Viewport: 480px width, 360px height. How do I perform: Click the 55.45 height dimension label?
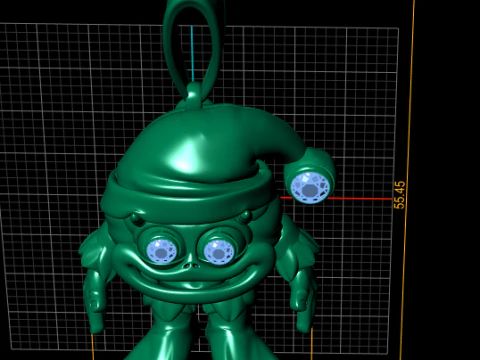click(x=400, y=195)
